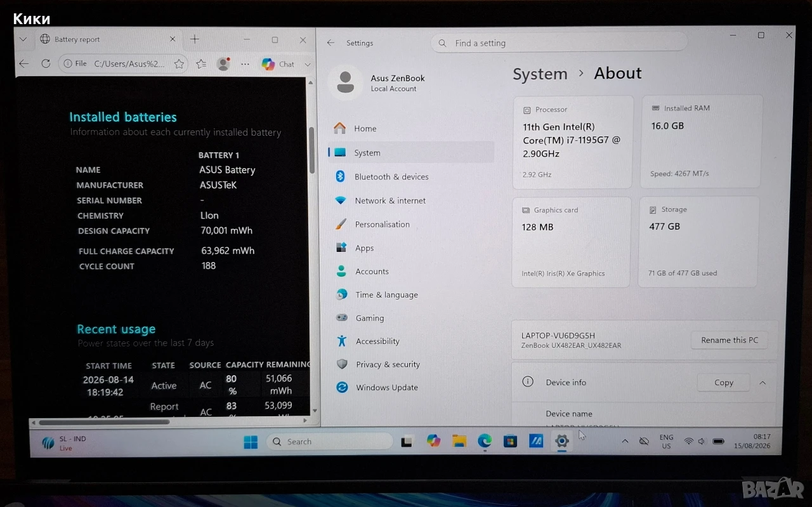Click the Rename this PC button
This screenshot has width=812, height=507.
[730, 340]
